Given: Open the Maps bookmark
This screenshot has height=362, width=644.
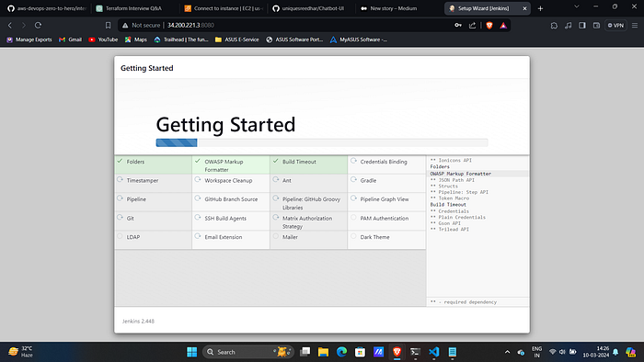Looking at the screenshot, I should (x=136, y=40).
